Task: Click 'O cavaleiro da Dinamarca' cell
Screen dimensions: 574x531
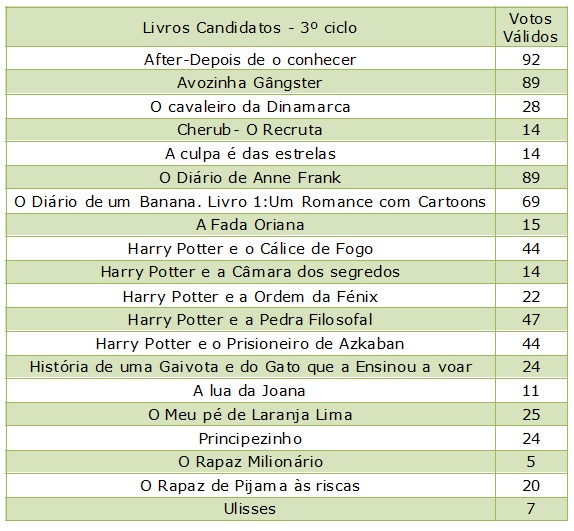Action: click(x=250, y=106)
